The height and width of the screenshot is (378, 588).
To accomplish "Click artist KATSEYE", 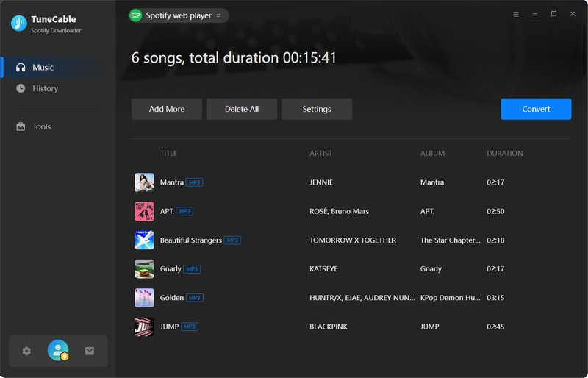I will coord(323,268).
